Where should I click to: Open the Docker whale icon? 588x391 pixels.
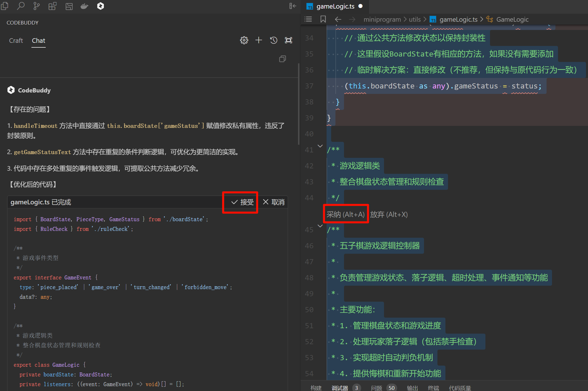tap(84, 6)
